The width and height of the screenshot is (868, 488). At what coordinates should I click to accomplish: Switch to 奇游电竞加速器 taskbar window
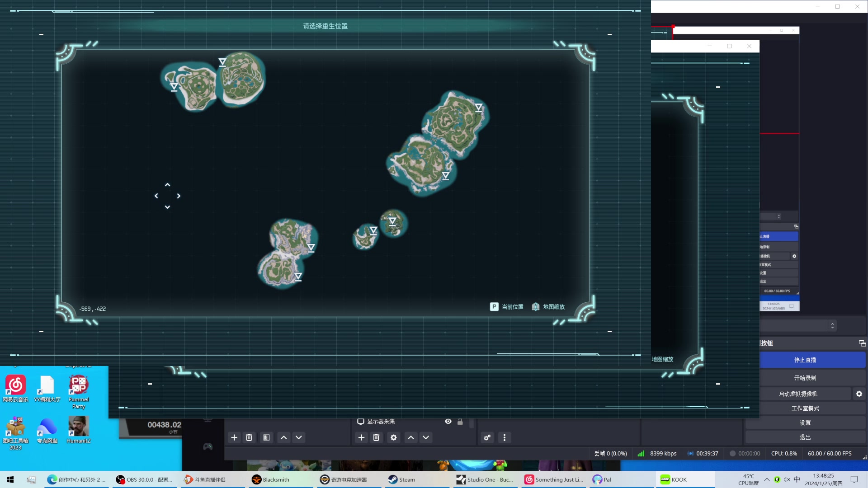[x=348, y=479]
